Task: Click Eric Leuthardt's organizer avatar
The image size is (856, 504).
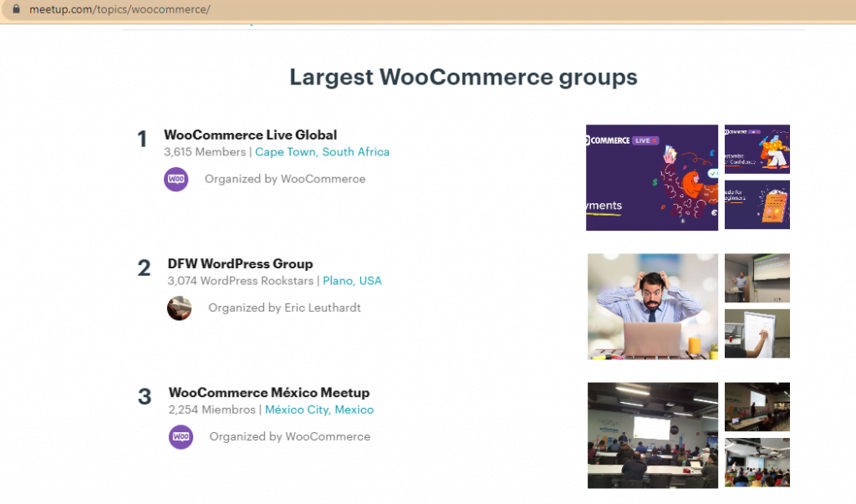Action: point(179,308)
